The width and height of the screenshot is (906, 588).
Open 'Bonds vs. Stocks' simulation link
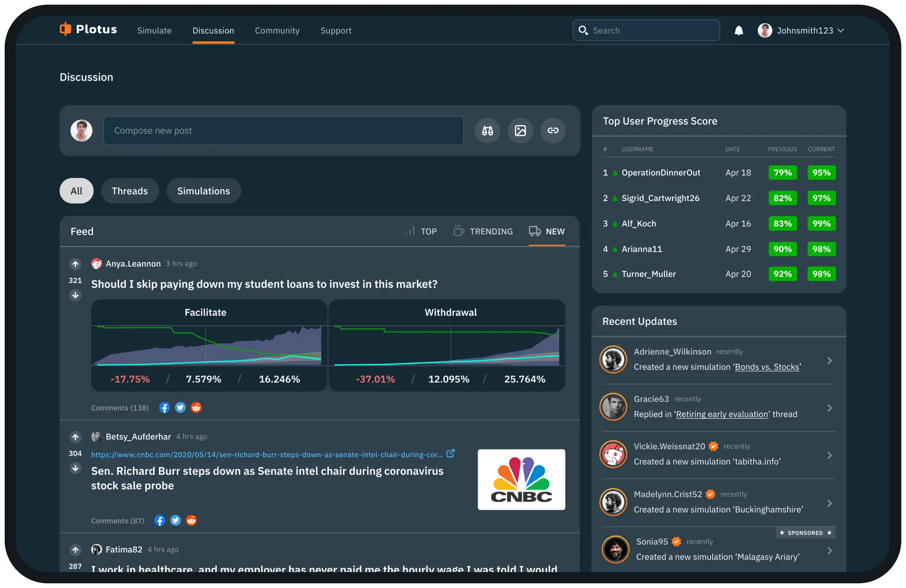click(767, 367)
